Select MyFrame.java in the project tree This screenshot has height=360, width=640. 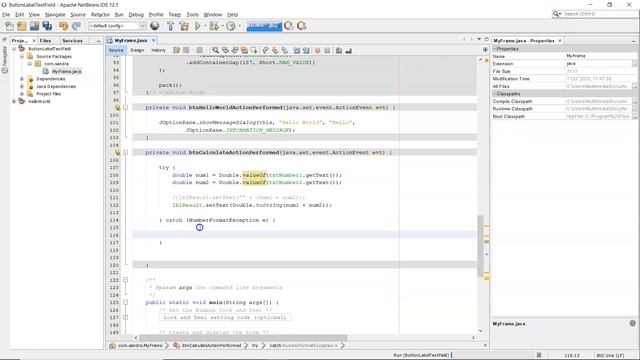tap(67, 71)
